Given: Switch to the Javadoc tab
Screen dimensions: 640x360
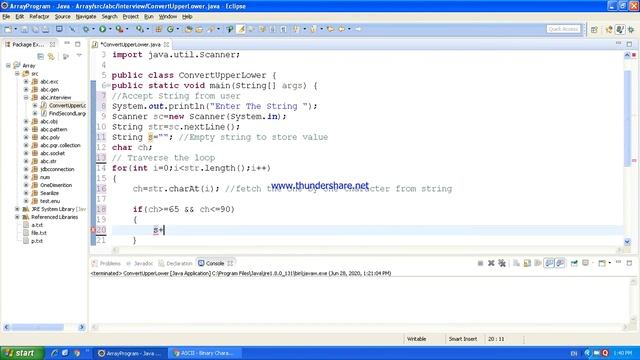Looking at the screenshot, I should 139,263.
